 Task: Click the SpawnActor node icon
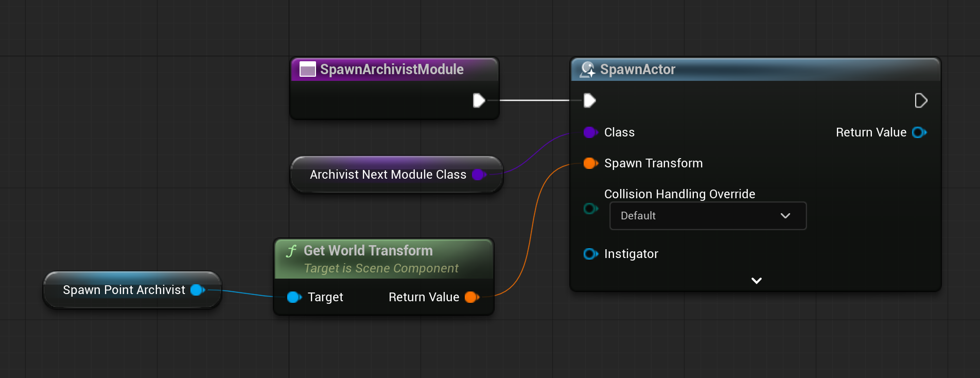pyautogui.click(x=587, y=70)
